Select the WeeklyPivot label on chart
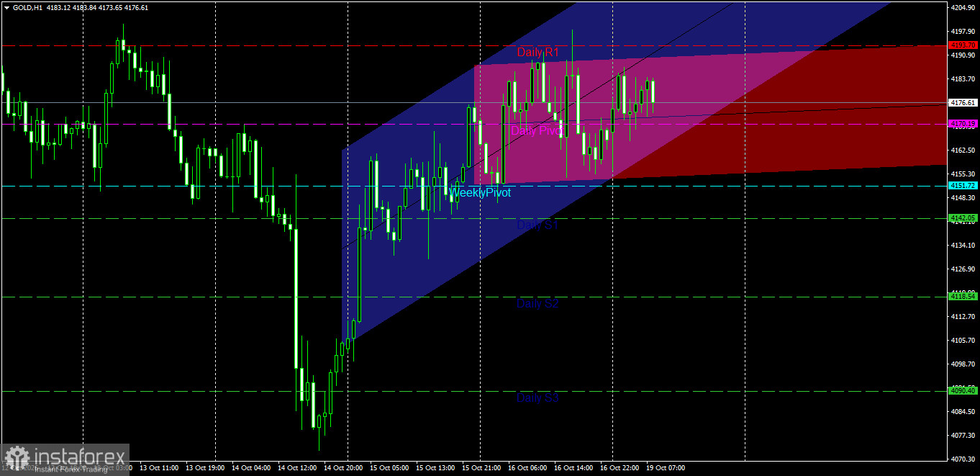The width and height of the screenshot is (980, 476). pyautogui.click(x=480, y=193)
